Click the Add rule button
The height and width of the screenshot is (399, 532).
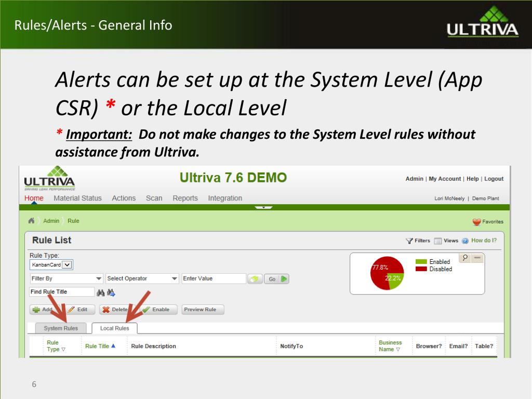[45, 310]
